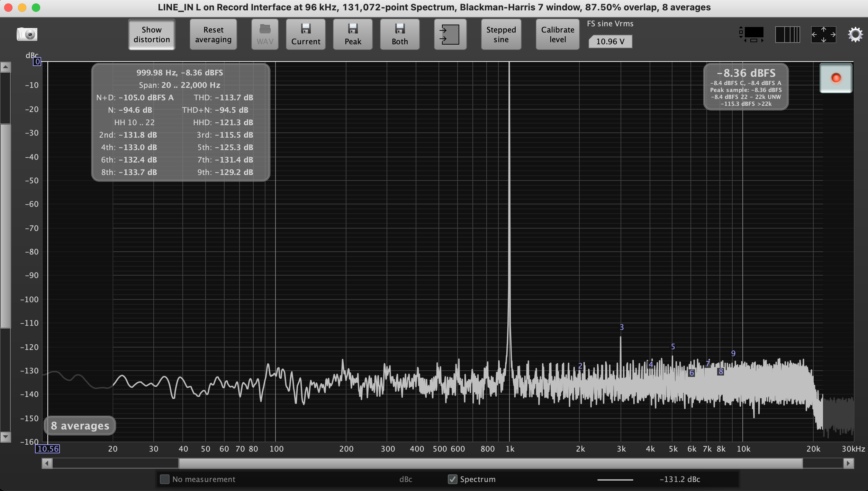Open the settings gear
Image resolution: width=868 pixels, height=491 pixels.
[855, 35]
